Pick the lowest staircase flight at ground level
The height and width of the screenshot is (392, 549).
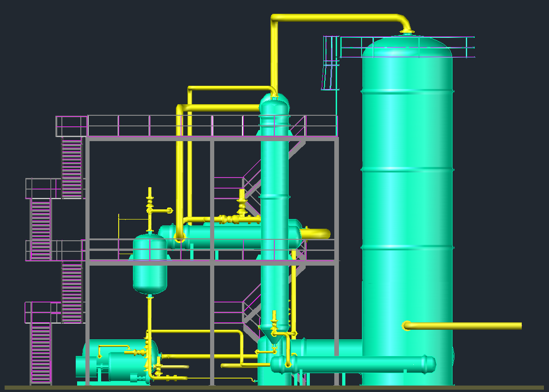click(x=41, y=353)
